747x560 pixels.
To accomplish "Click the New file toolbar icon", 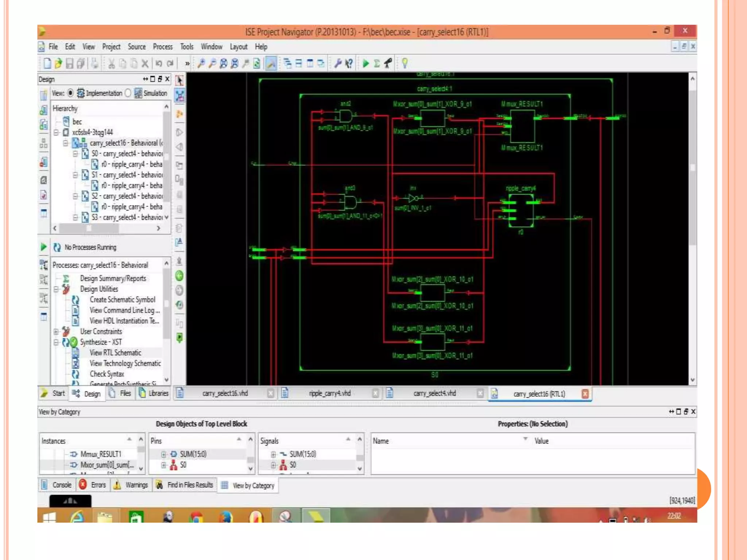I will [x=47, y=63].
